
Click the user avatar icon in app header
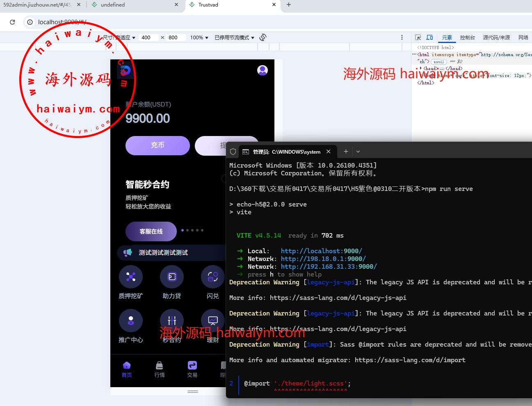263,70
